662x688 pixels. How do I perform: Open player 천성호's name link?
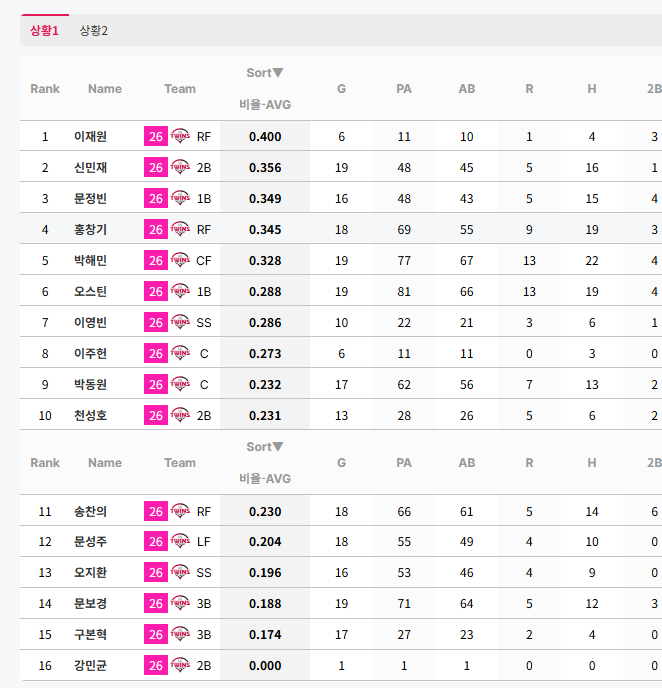click(90, 416)
